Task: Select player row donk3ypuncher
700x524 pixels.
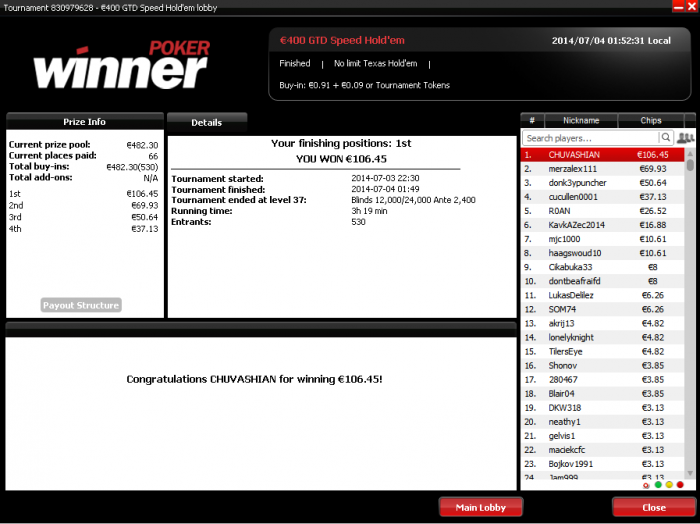Action: (x=603, y=183)
